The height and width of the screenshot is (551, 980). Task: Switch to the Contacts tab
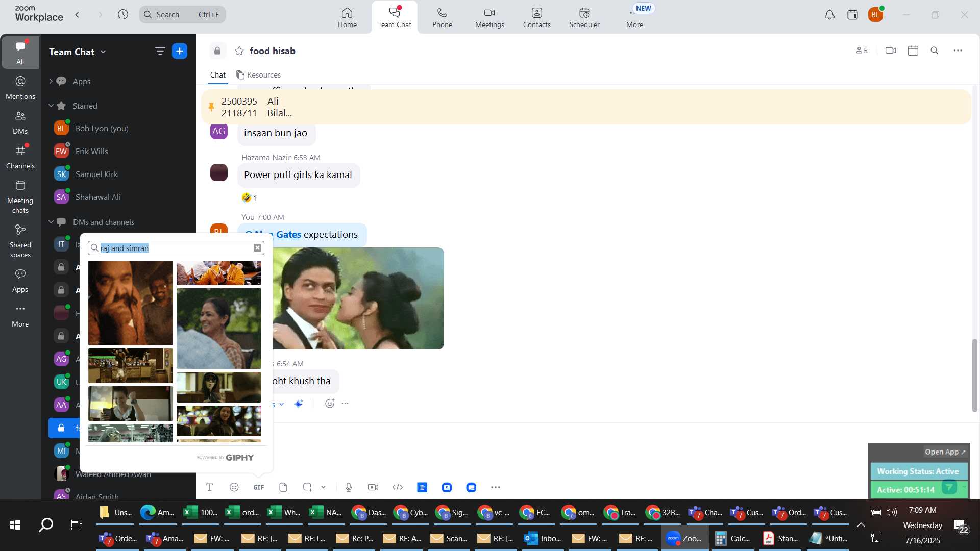tap(537, 17)
